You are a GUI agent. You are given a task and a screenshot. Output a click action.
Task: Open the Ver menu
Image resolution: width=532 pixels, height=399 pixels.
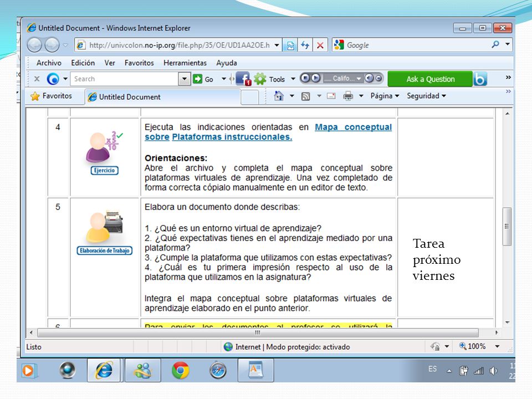(110, 63)
